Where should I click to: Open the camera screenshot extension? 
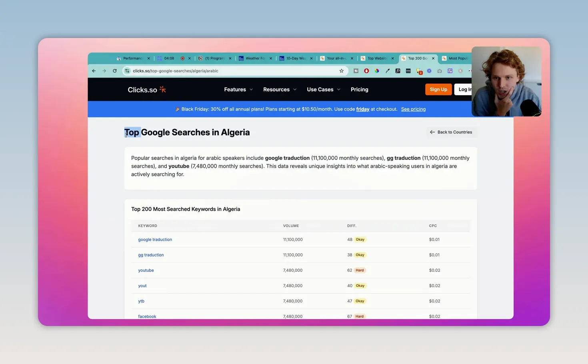(x=440, y=71)
